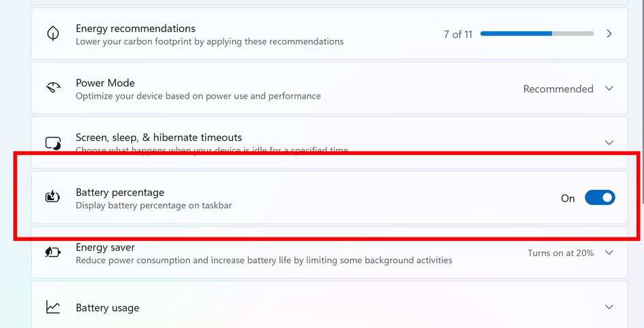Expand the Battery usage section chevron
644x328 pixels.
tap(609, 307)
